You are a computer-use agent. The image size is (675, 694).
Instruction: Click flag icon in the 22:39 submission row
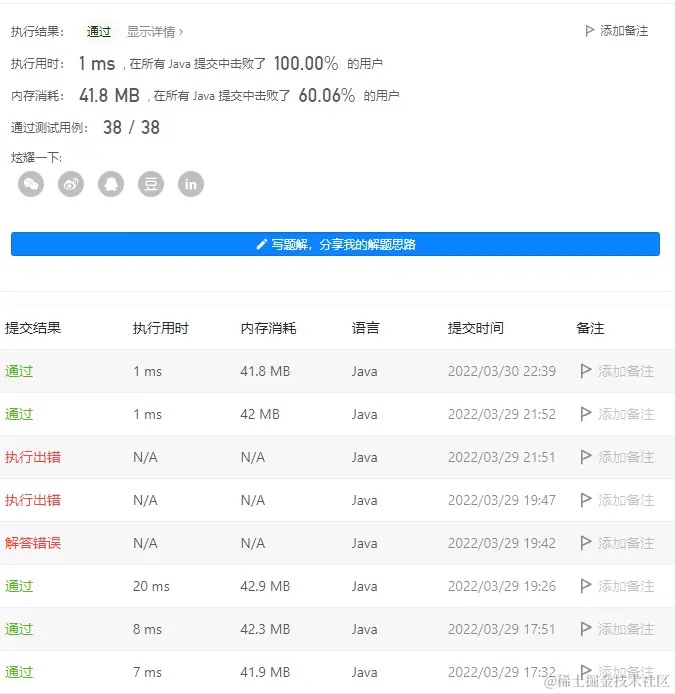pyautogui.click(x=586, y=371)
